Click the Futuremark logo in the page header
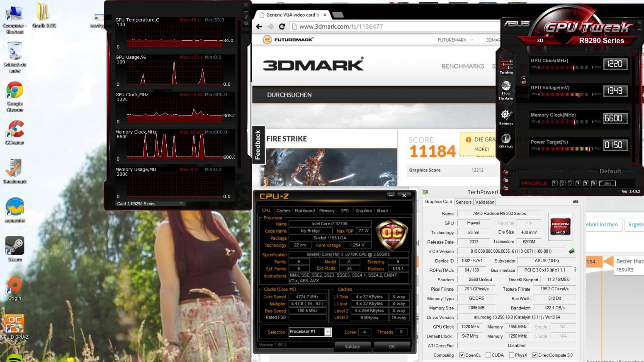This screenshot has width=644, height=362. tap(289, 40)
